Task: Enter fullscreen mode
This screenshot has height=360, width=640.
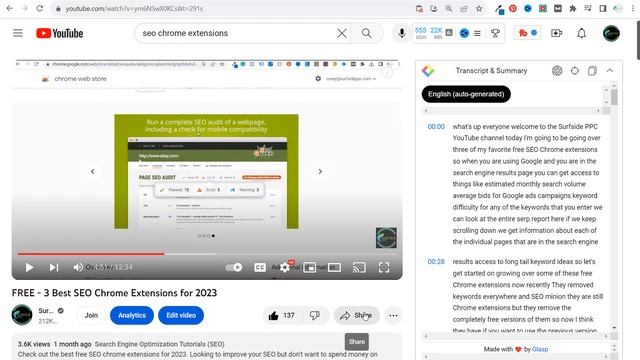Action: [x=384, y=267]
